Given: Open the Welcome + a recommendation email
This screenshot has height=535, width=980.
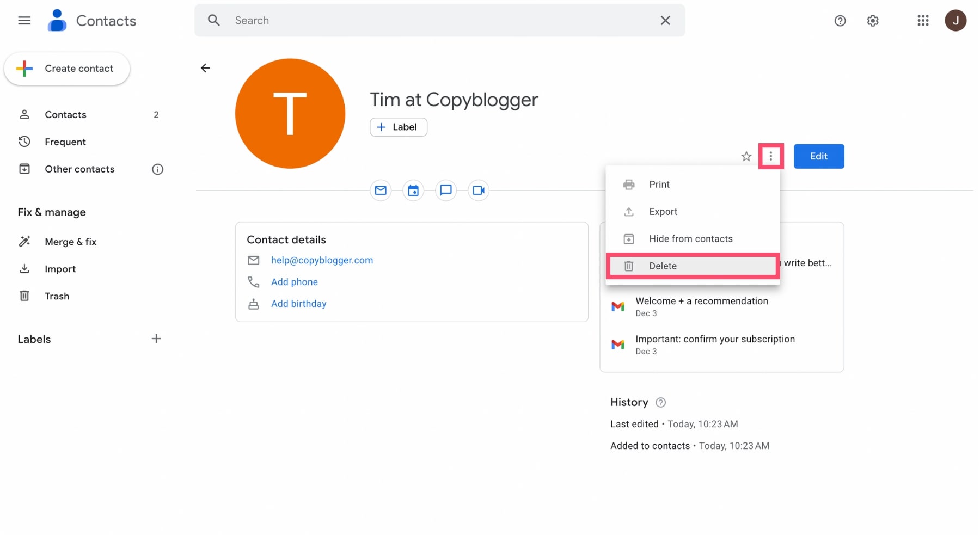Looking at the screenshot, I should coord(722,306).
